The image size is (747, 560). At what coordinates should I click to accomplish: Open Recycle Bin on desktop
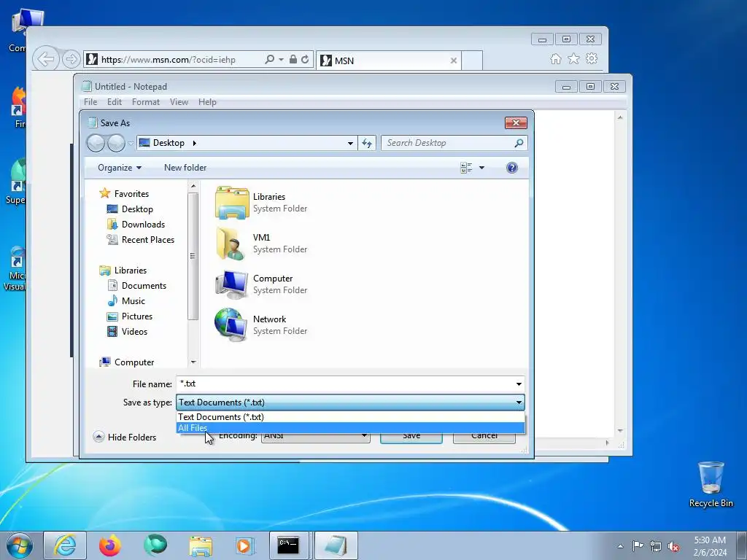(711, 484)
